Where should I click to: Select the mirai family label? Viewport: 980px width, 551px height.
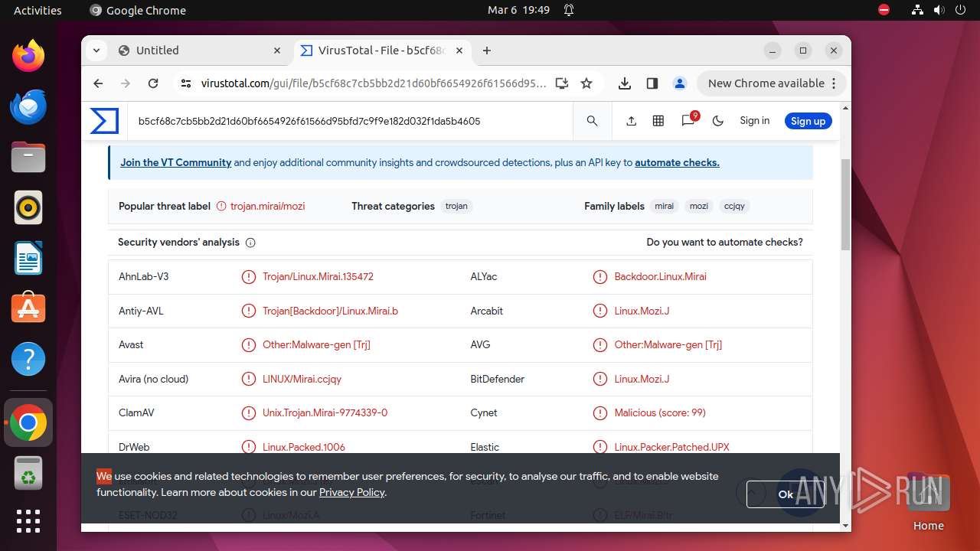point(665,206)
